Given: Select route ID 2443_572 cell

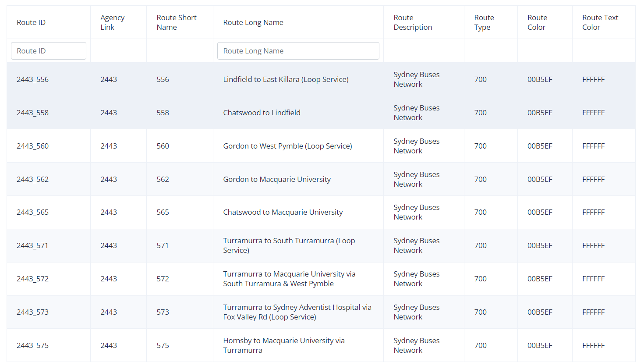Looking at the screenshot, I should 32,279.
